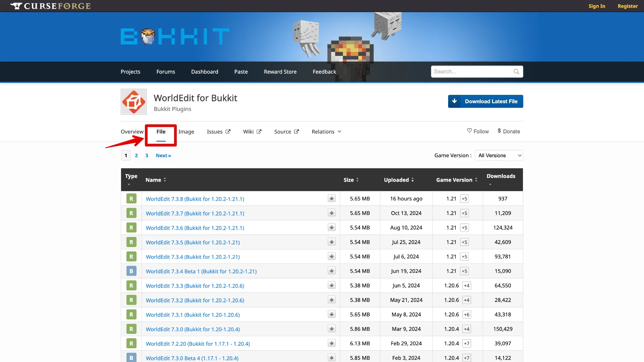Screen dimensions: 644x362
Task: Select the File tab
Action: pos(161,132)
